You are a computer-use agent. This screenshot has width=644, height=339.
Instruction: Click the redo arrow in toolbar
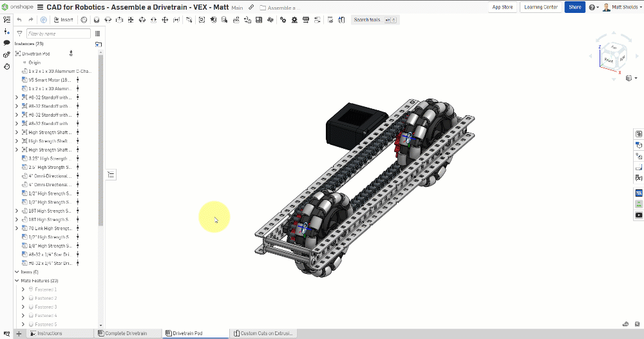point(31,20)
